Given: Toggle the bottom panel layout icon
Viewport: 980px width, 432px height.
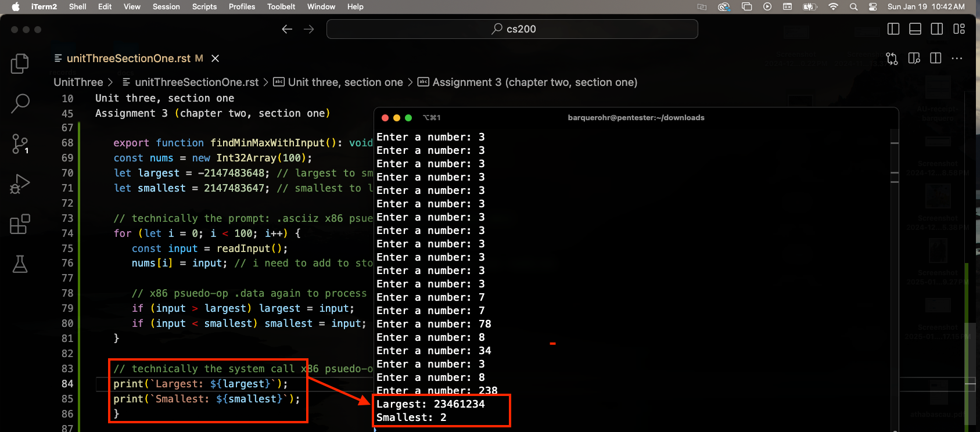Looking at the screenshot, I should pos(915,29).
